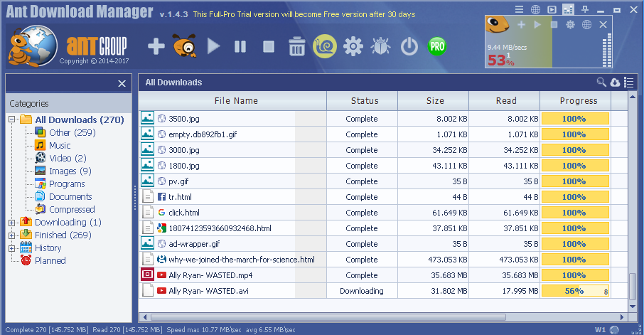This screenshot has width=644, height=335.
Task: Click the W1 status bar indicator
Action: 600,329
